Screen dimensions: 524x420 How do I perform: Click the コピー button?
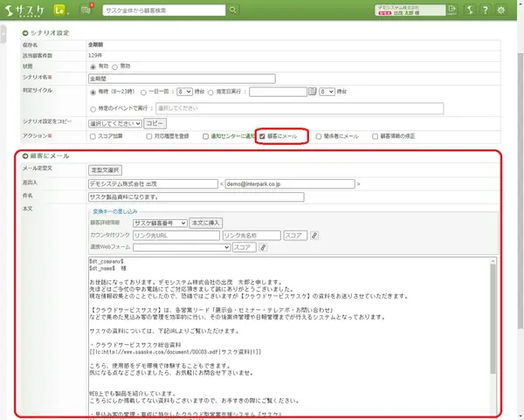(x=155, y=123)
